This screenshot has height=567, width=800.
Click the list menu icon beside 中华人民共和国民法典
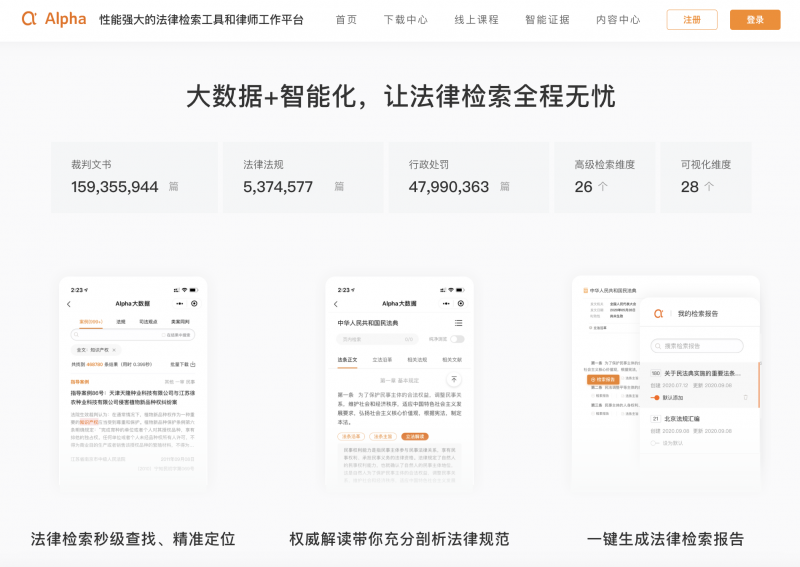point(458,323)
